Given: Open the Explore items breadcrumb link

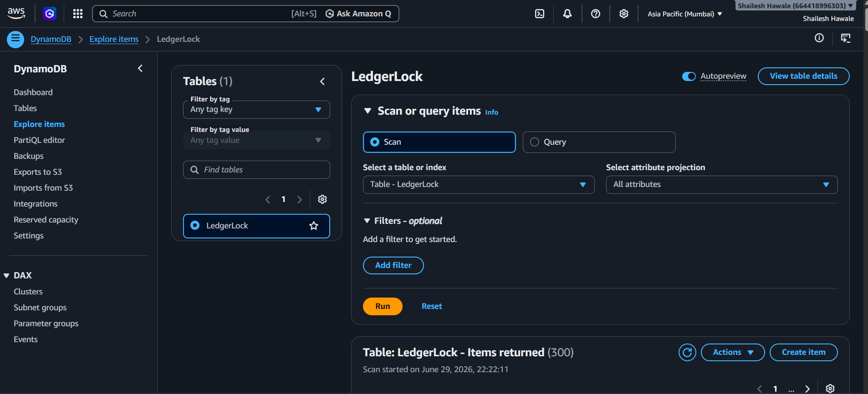Looking at the screenshot, I should [x=114, y=39].
